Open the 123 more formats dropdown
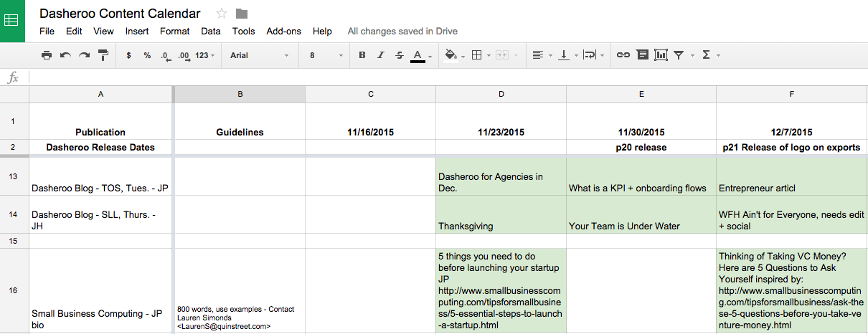Image resolution: width=868 pixels, height=334 pixels. 205,55
